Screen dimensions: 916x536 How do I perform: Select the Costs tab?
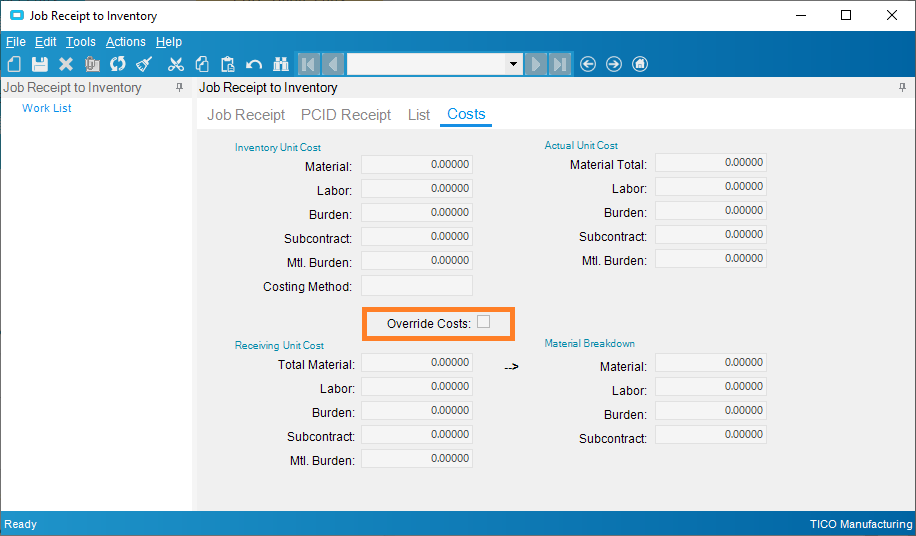pos(466,114)
